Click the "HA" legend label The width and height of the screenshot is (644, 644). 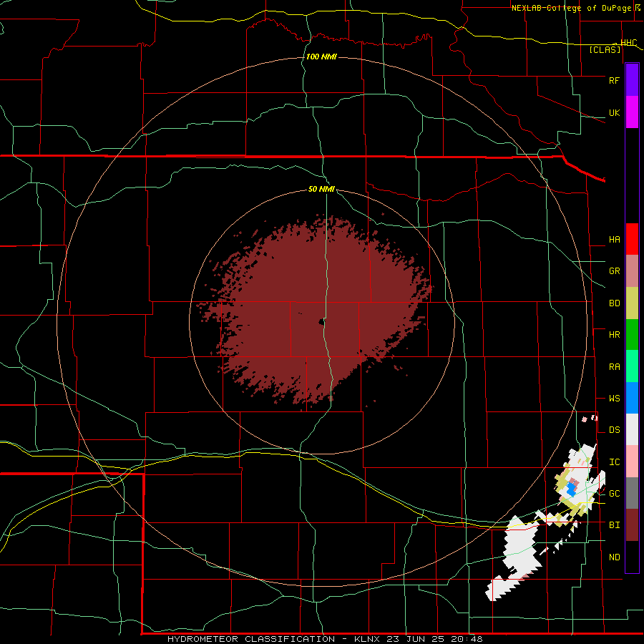coord(614,240)
